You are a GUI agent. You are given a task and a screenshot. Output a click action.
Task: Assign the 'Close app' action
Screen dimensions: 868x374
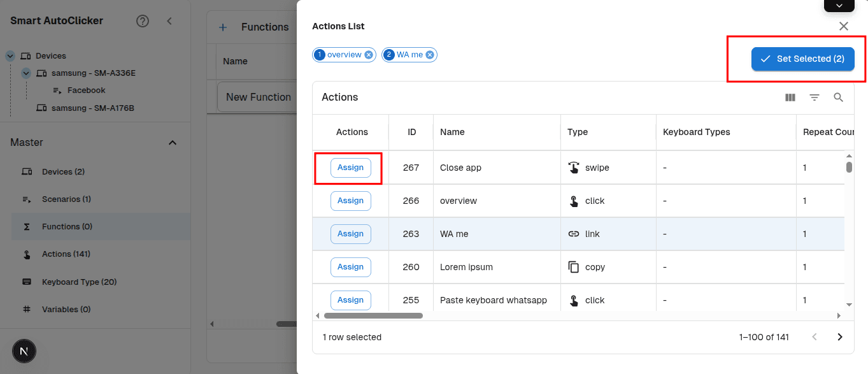[x=350, y=168]
